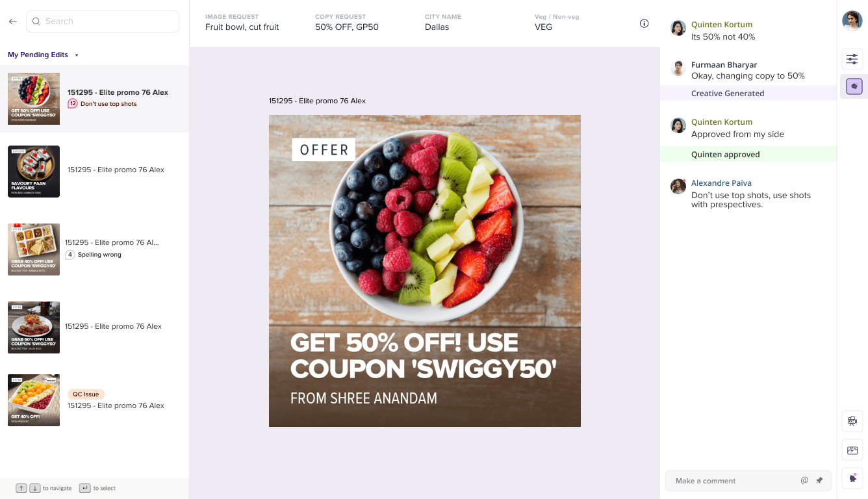Viewport: 868px width, 499px height.
Task: Click the pin icon in comment box
Action: coord(819,481)
